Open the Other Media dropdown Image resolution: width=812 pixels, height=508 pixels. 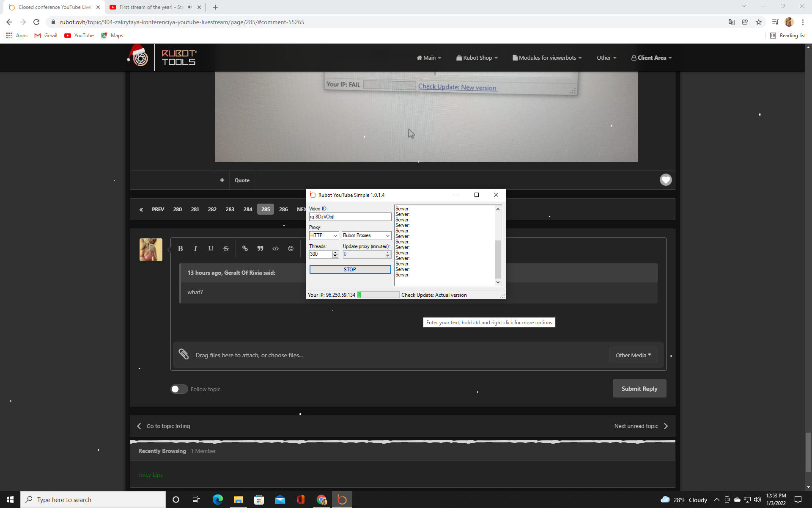633,355
